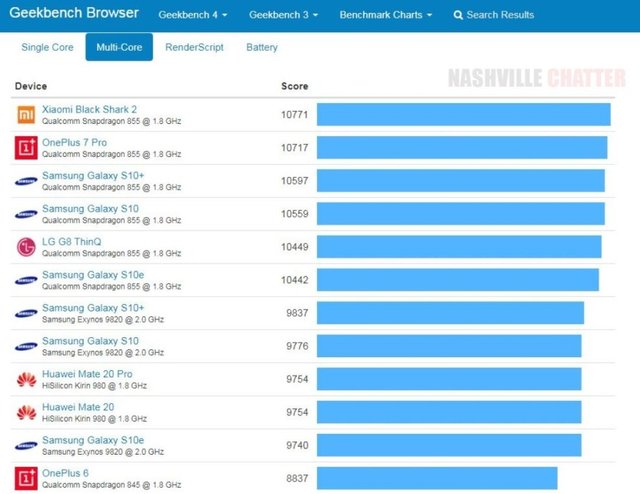
Task: Click the Huawei Mate 20 Pro logo
Action: tap(26, 379)
